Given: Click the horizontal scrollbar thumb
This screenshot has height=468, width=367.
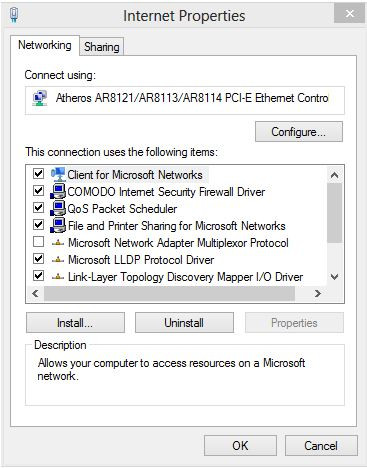Looking at the screenshot, I should 169,293.
